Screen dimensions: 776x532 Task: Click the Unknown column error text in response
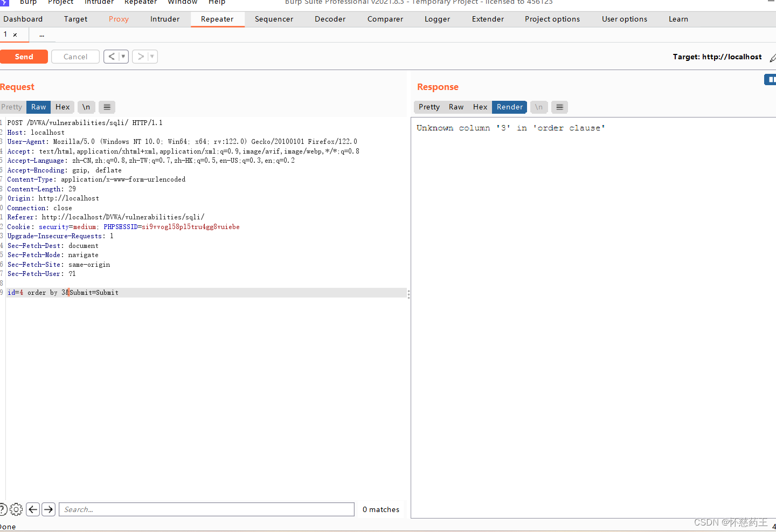(511, 128)
